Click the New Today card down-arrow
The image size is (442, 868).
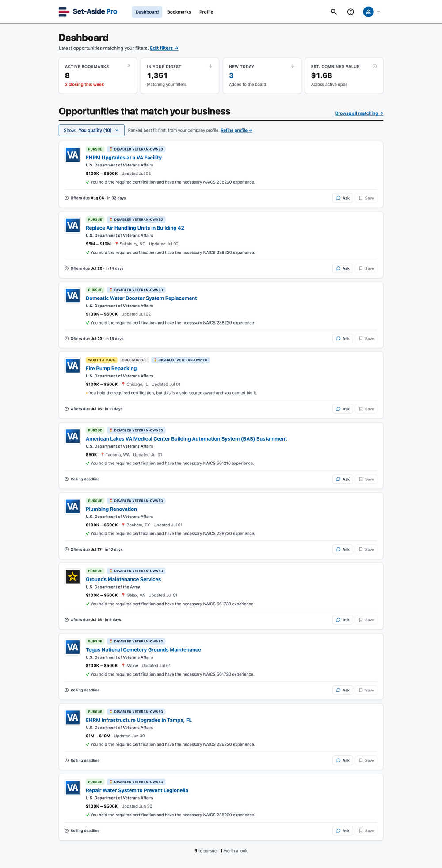tap(293, 66)
